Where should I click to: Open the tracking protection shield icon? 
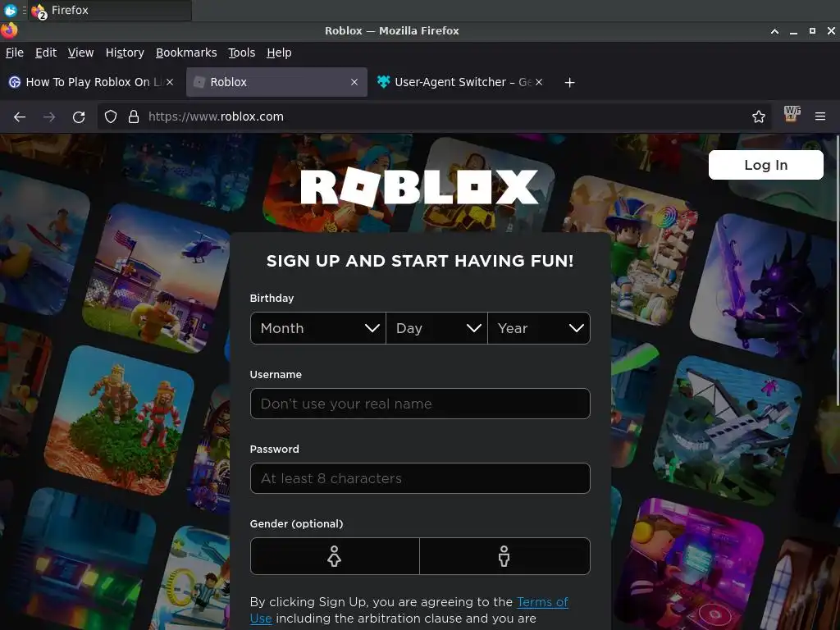pos(111,116)
